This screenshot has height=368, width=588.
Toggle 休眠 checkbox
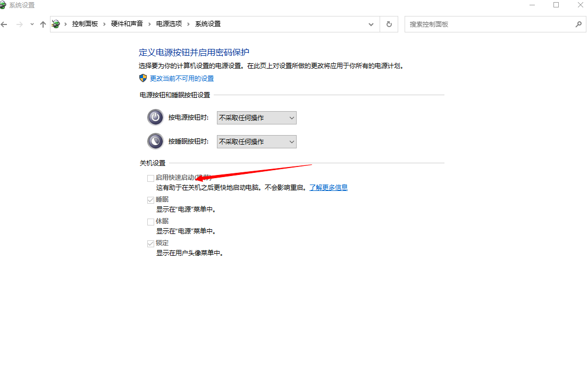[150, 222]
